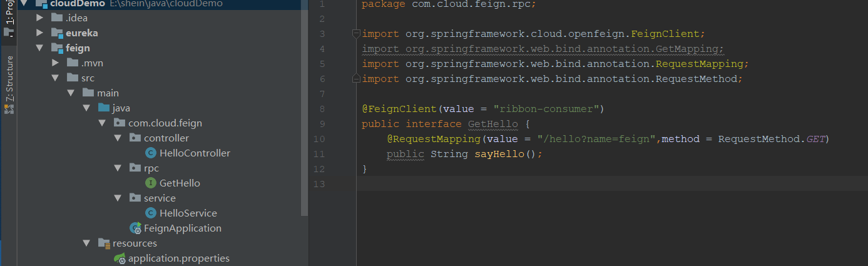Viewport: 868px width, 266px height.
Task: Click the eureka module folder icon
Action: point(56,33)
